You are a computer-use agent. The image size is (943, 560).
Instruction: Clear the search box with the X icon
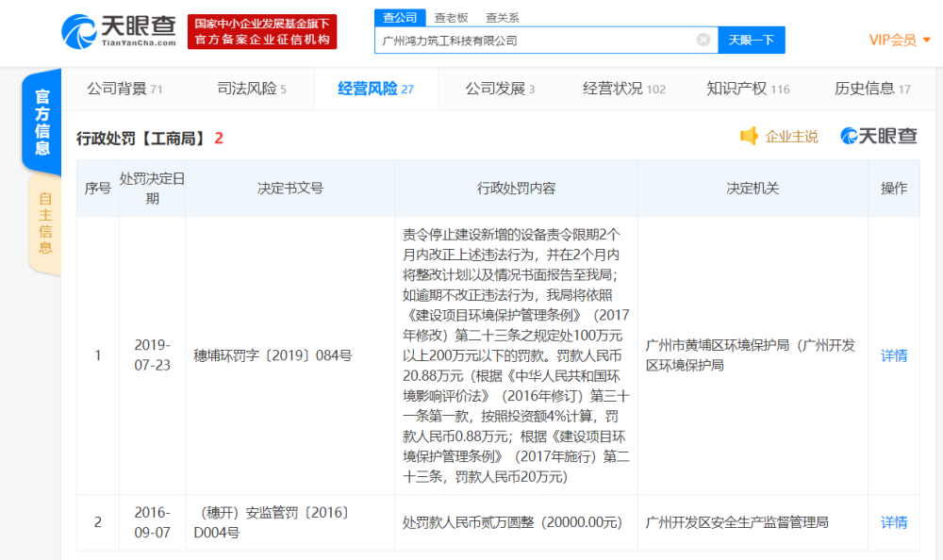[703, 40]
